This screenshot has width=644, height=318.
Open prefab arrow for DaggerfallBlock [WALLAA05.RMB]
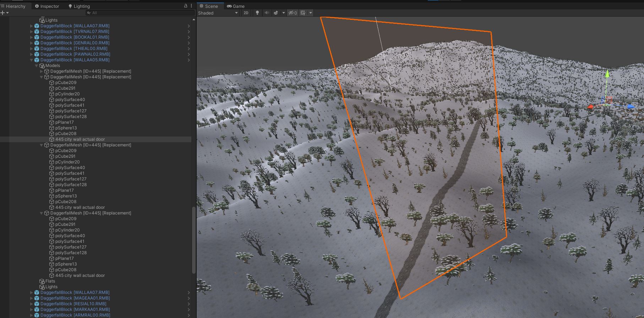(189, 60)
